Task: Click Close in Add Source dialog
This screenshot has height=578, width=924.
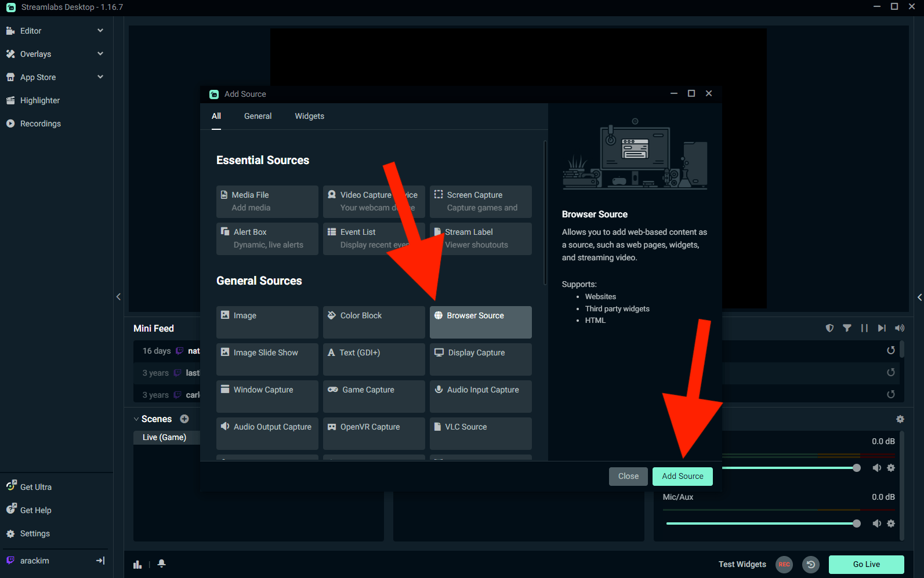Action: click(628, 476)
